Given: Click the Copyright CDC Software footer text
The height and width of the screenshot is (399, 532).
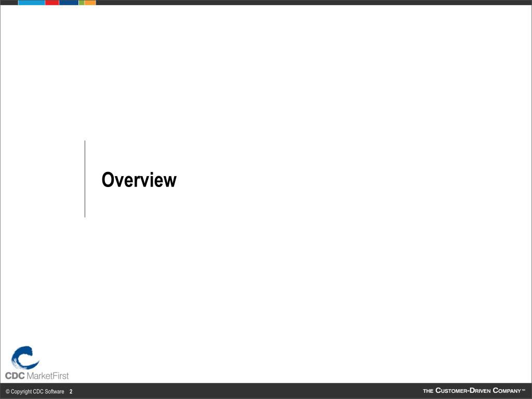Looking at the screenshot, I should tap(35, 392).
